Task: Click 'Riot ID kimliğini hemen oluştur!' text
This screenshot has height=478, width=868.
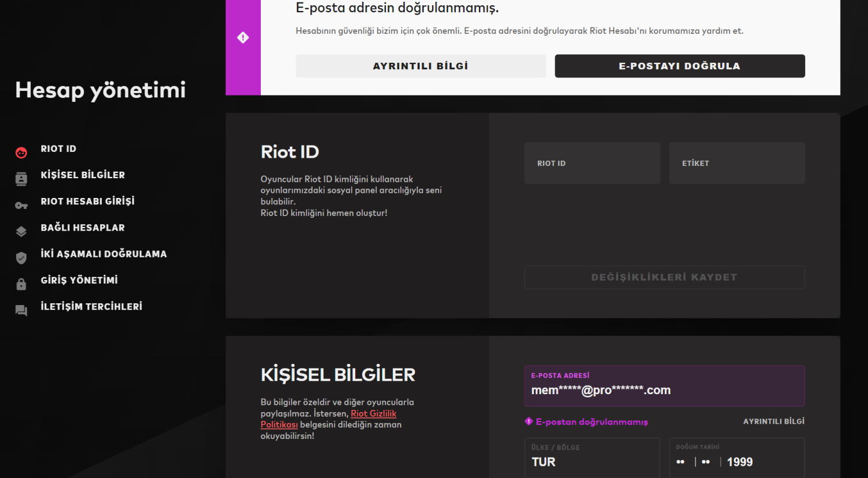Action: coord(324,213)
